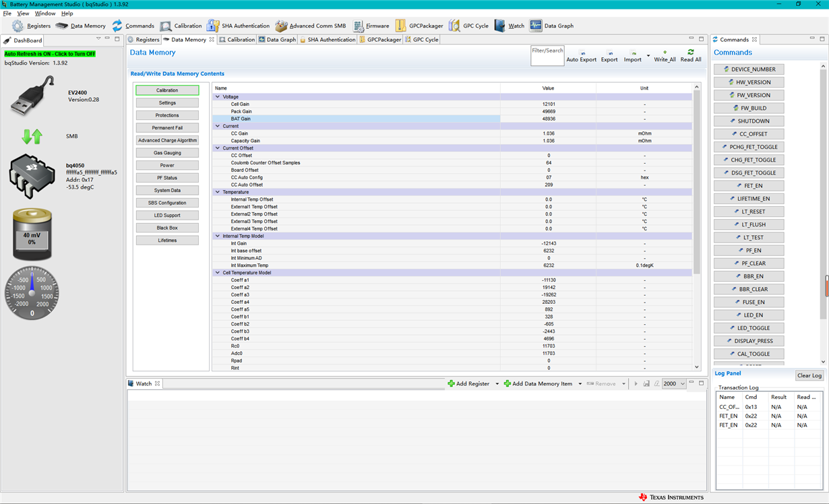Select the Permanent Fail category button
The width and height of the screenshot is (829, 504).
coord(167,128)
